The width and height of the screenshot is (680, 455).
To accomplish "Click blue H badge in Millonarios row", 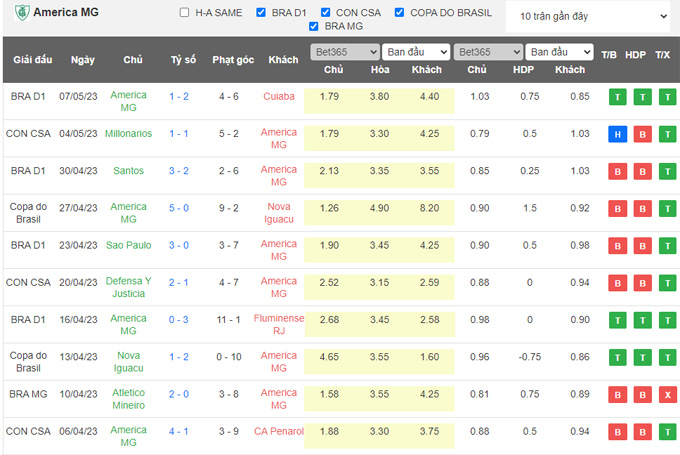I will point(617,134).
